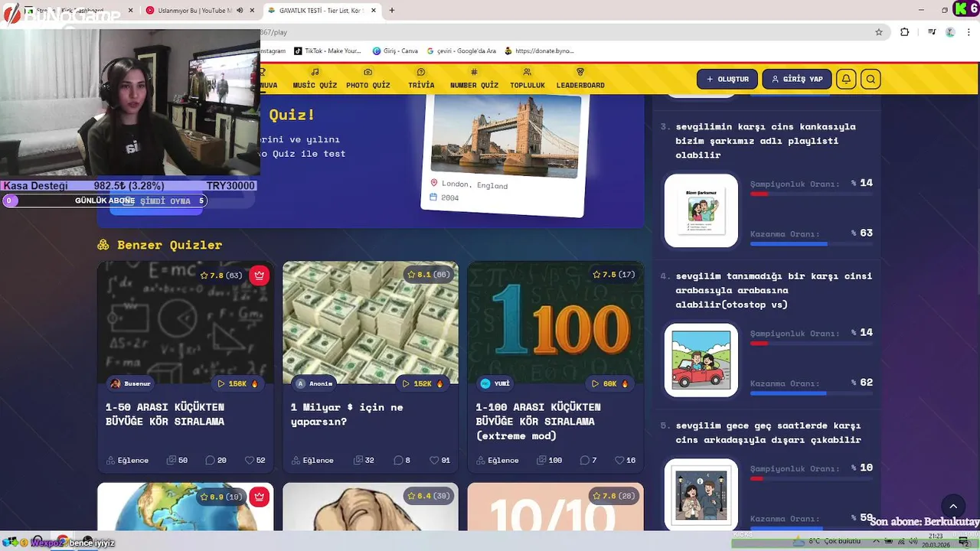Open the search magnifier icon
980x551 pixels.
(x=871, y=79)
